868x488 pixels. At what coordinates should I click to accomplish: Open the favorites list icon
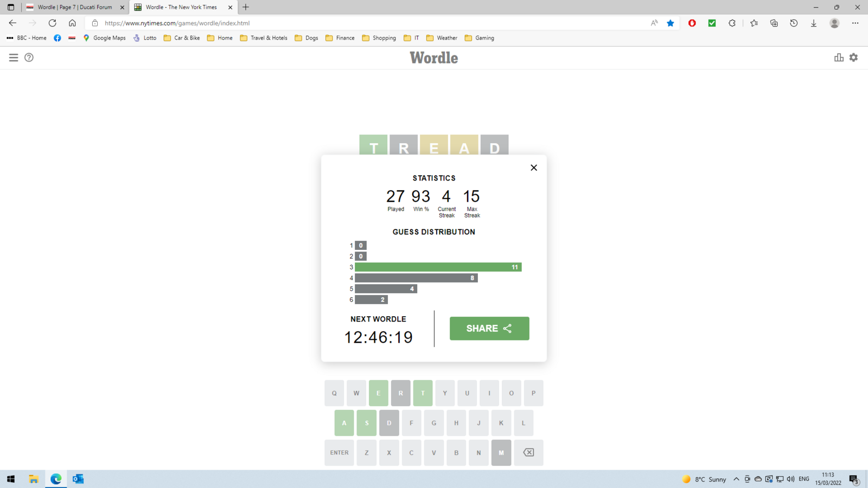(x=754, y=23)
